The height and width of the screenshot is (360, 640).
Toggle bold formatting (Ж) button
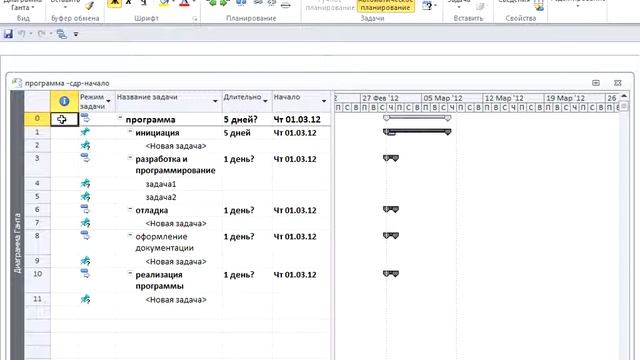[x=114, y=3]
